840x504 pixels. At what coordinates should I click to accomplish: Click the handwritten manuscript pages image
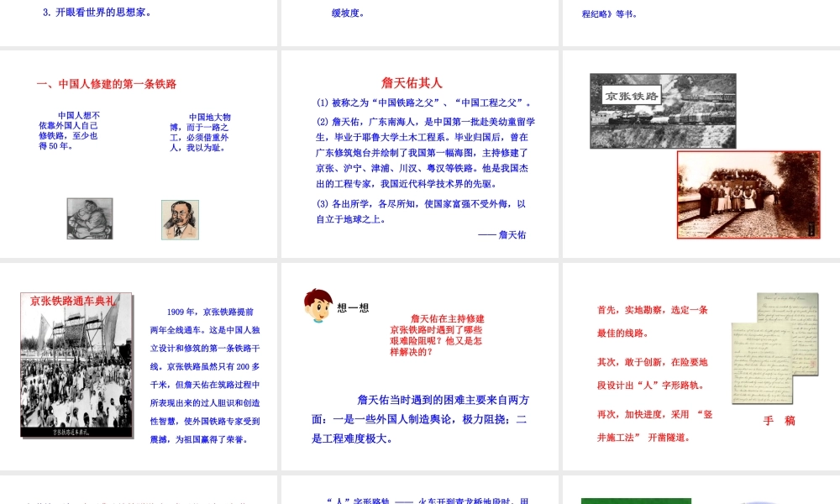(x=774, y=348)
